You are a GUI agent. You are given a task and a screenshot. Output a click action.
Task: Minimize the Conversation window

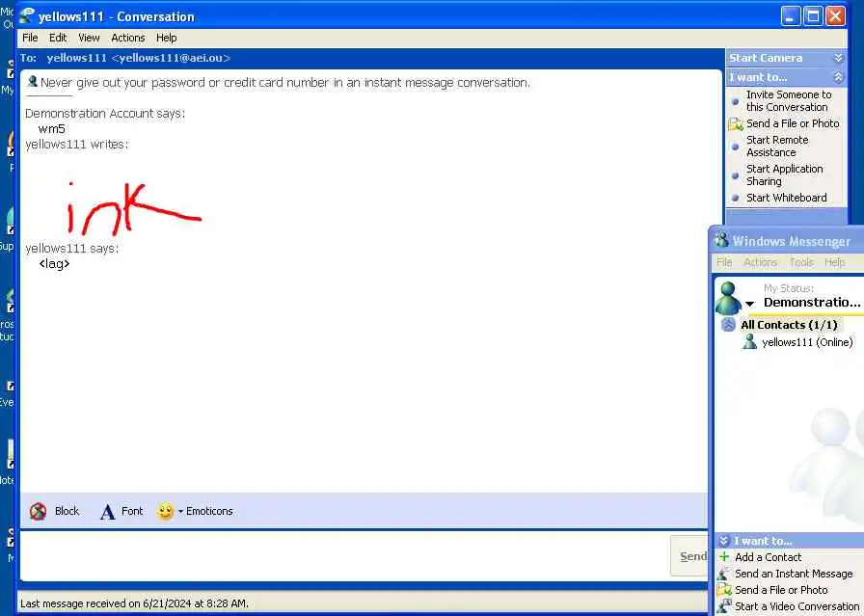pos(790,16)
